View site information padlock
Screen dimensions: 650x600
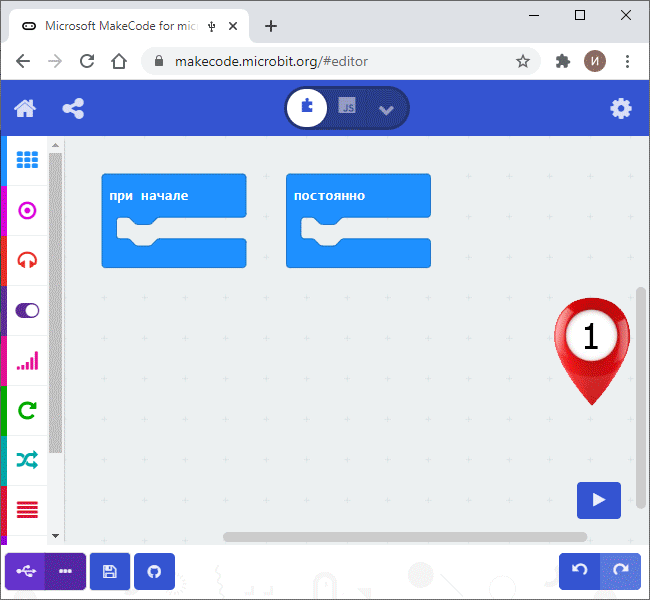click(x=158, y=61)
